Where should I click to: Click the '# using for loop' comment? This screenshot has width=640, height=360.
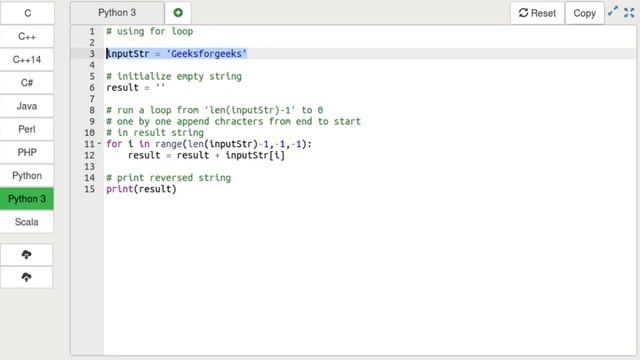pyautogui.click(x=149, y=31)
